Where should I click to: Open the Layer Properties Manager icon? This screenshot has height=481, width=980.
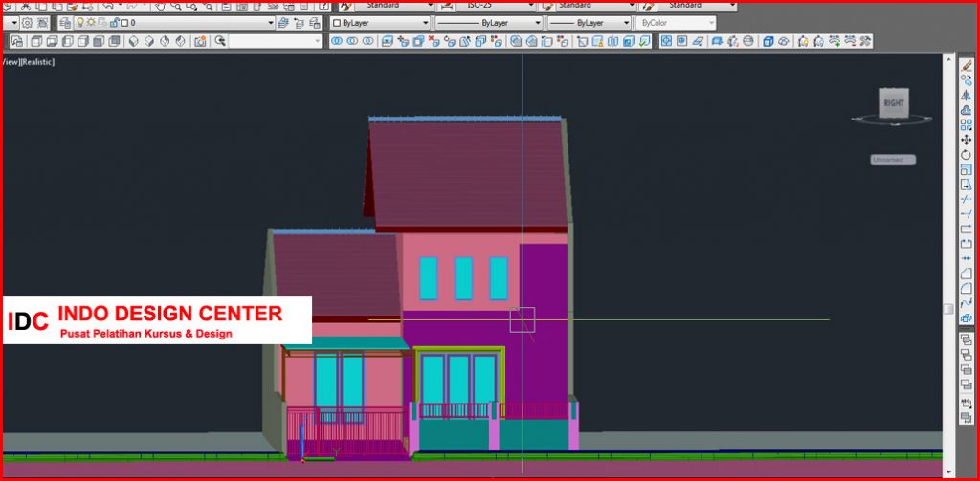[x=66, y=23]
